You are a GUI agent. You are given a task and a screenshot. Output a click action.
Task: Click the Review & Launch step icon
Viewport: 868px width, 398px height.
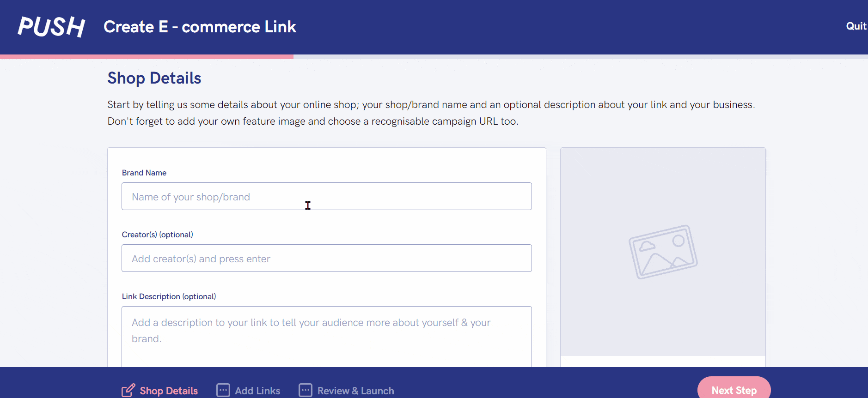[306, 390]
